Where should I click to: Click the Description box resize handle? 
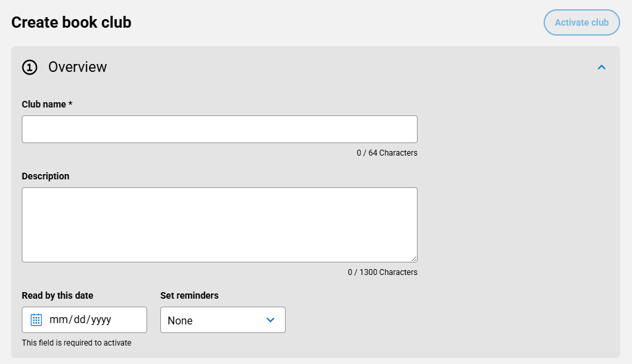(x=413, y=258)
